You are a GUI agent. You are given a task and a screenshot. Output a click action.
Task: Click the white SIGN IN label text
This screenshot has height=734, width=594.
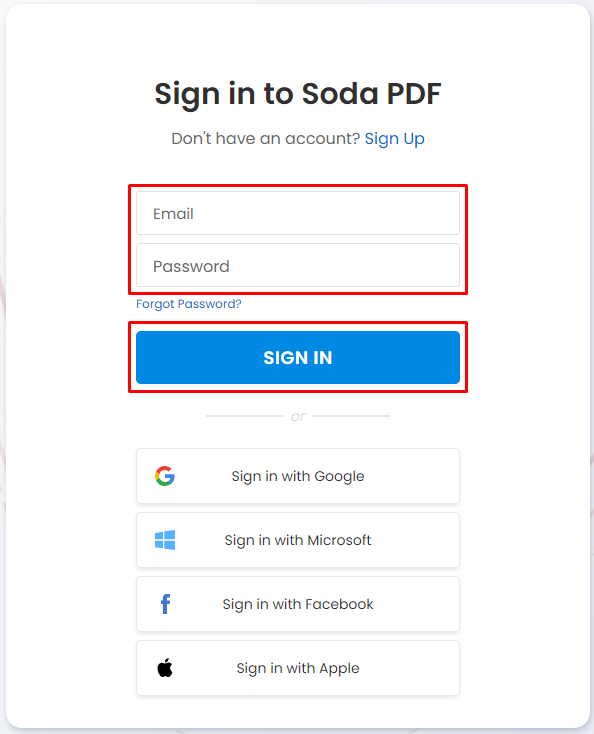(x=298, y=358)
